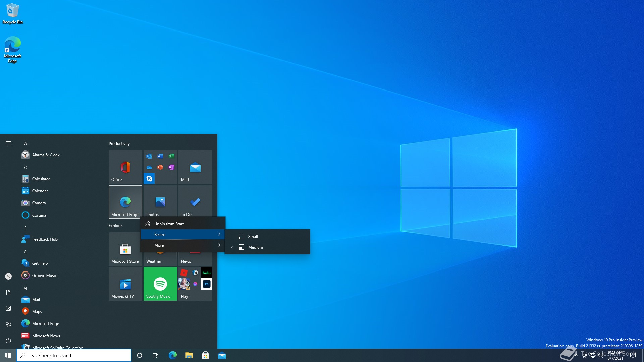644x362 pixels.
Task: Open Mail from the taskbar
Action: point(222,355)
